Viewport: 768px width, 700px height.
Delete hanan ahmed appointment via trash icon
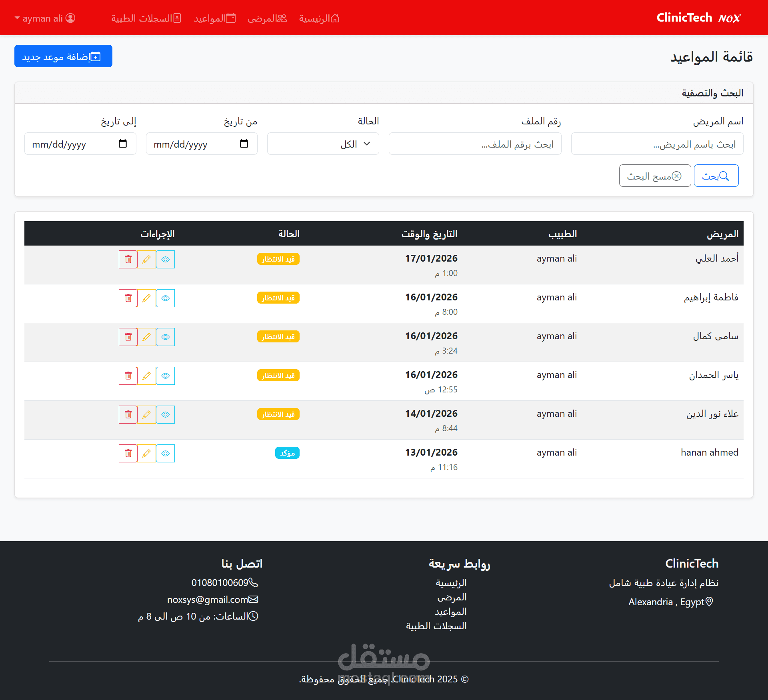click(x=128, y=454)
